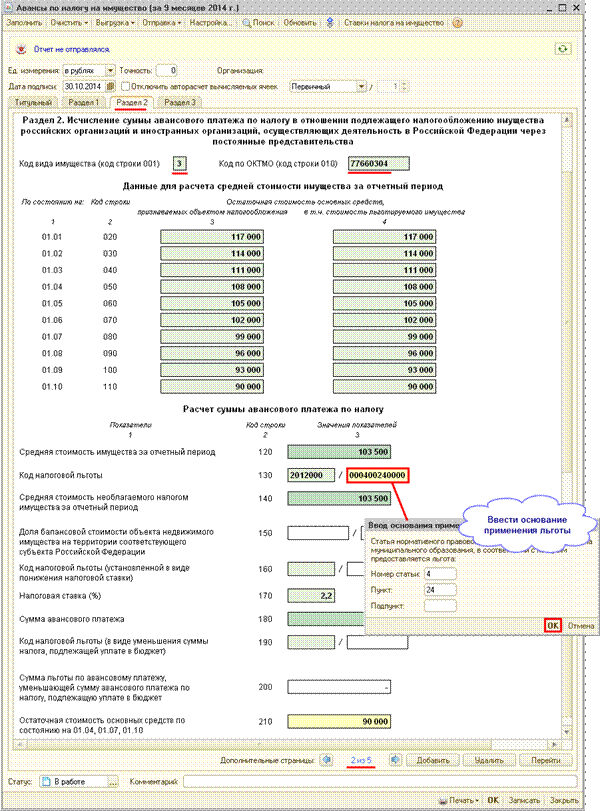Click the Налоговая ставка cell 2,2
The height and width of the screenshot is (811, 600).
(x=311, y=596)
